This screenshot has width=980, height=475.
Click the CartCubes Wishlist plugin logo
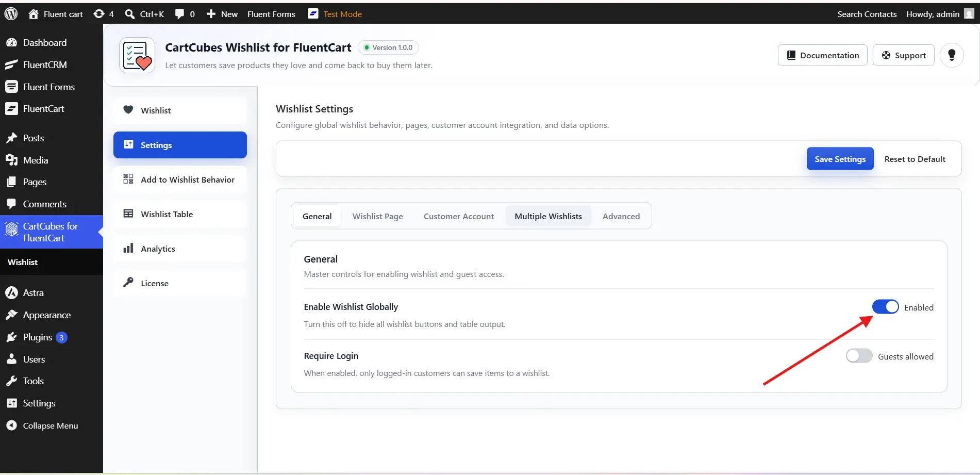pos(137,55)
